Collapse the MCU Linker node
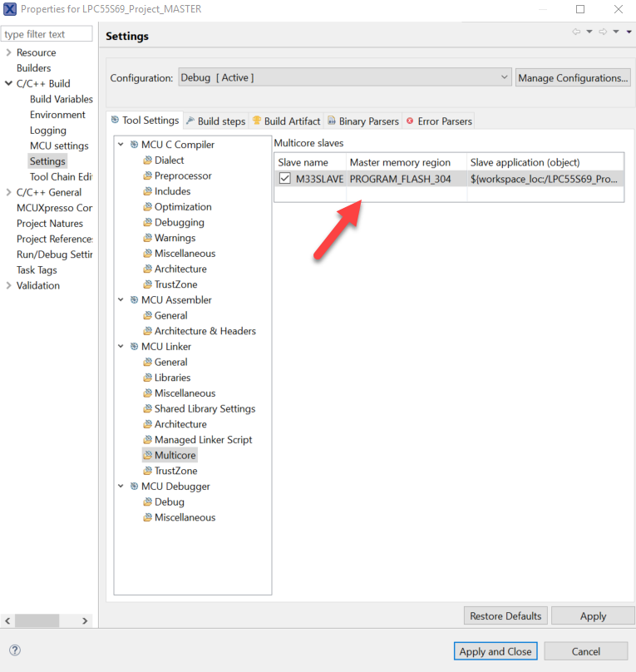Image resolution: width=636 pixels, height=672 pixels. click(x=121, y=346)
